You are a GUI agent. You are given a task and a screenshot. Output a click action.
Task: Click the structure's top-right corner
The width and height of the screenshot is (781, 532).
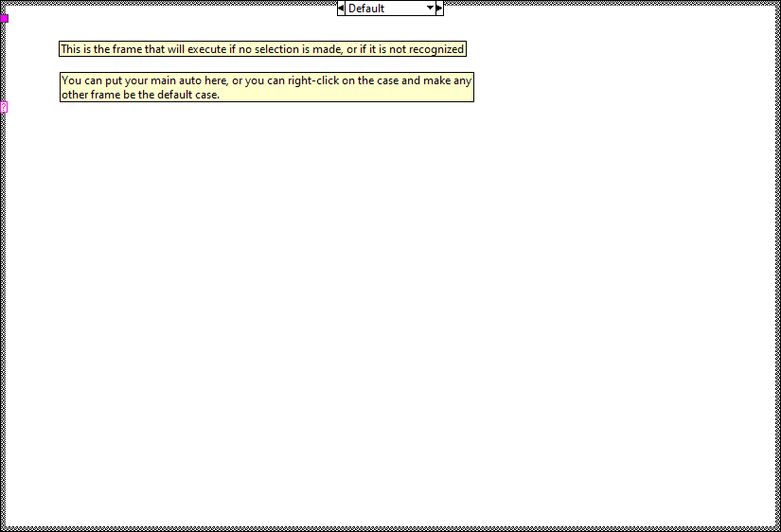(x=776, y=4)
